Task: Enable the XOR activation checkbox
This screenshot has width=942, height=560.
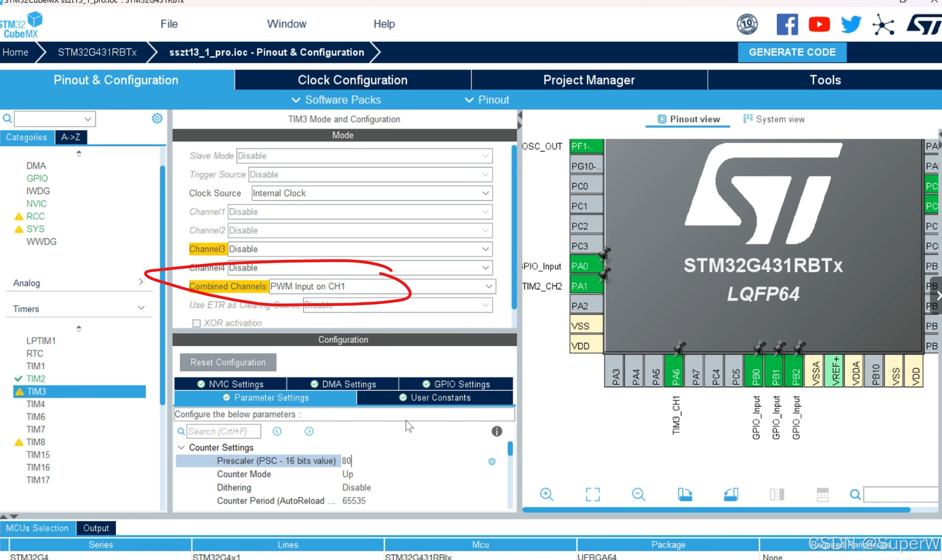Action: 196,323
